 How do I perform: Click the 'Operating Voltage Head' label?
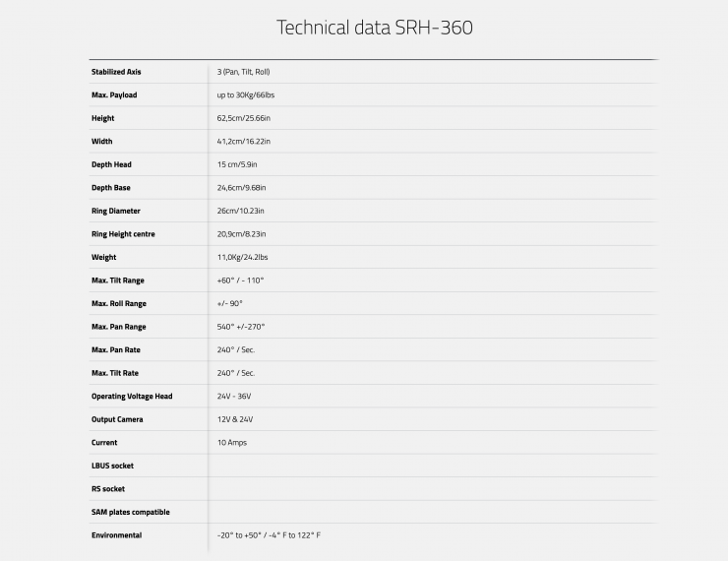click(132, 396)
